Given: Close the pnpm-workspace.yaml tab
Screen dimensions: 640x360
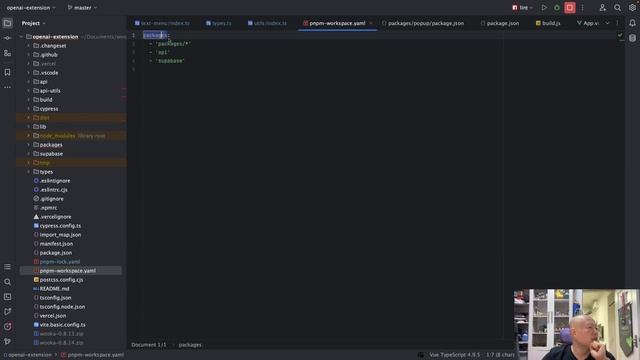Looking at the screenshot, I should click(371, 23).
